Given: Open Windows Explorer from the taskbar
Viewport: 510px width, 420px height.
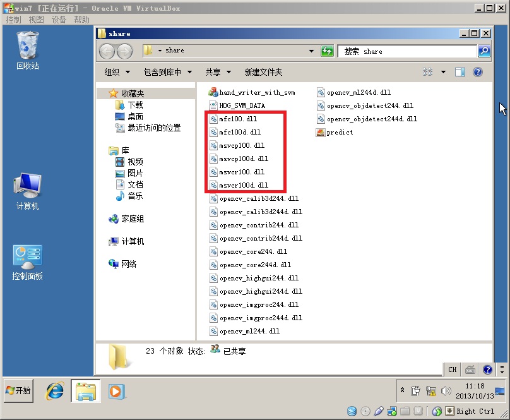Looking at the screenshot, I should [x=86, y=391].
